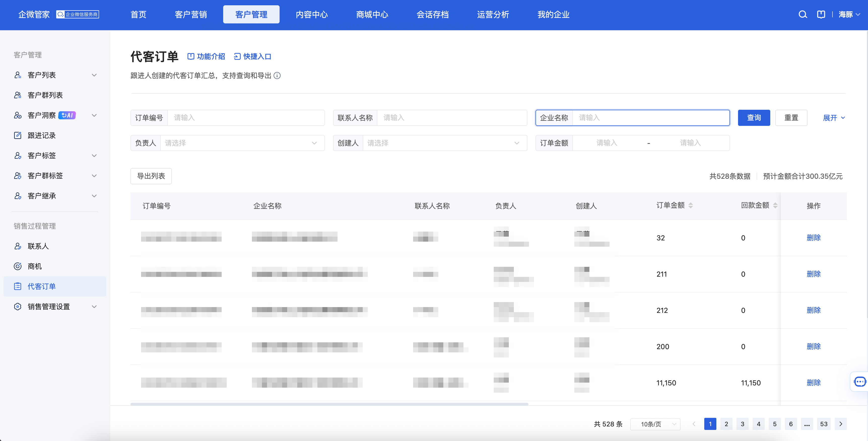Open the 10条/页 page size dropdown
The width and height of the screenshot is (868, 441).
tap(655, 424)
